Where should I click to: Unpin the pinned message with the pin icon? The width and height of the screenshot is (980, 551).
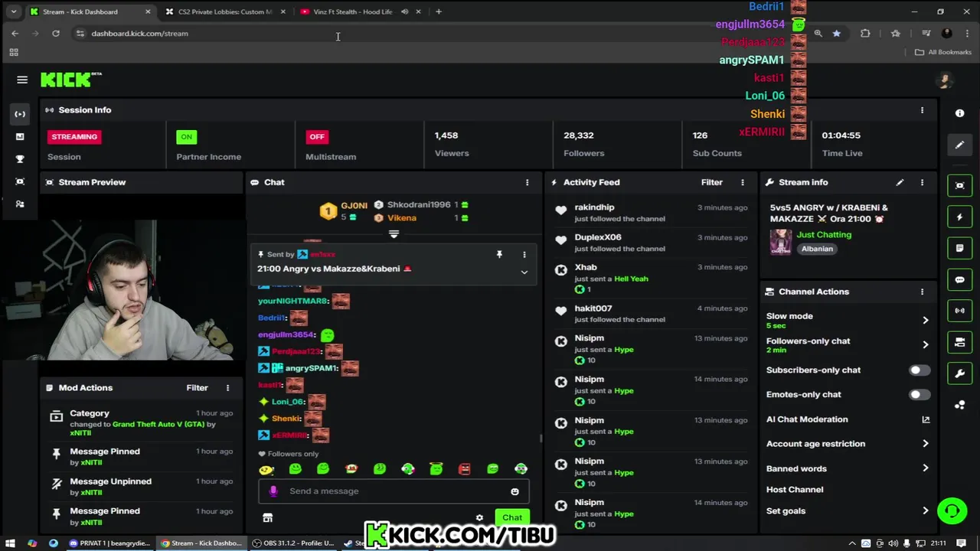[x=499, y=254]
